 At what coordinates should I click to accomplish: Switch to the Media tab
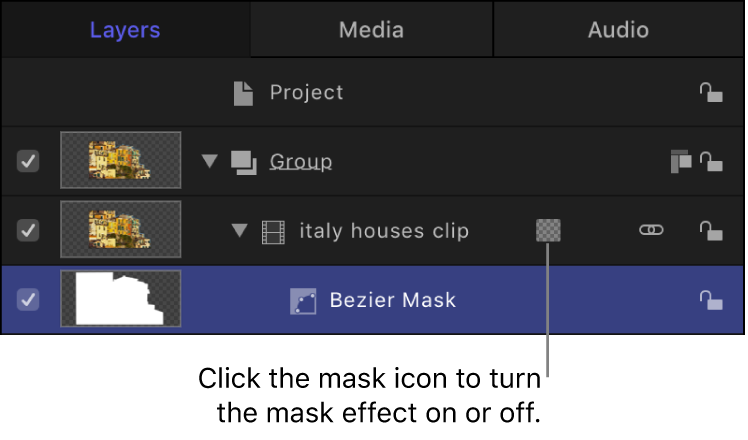(x=371, y=29)
